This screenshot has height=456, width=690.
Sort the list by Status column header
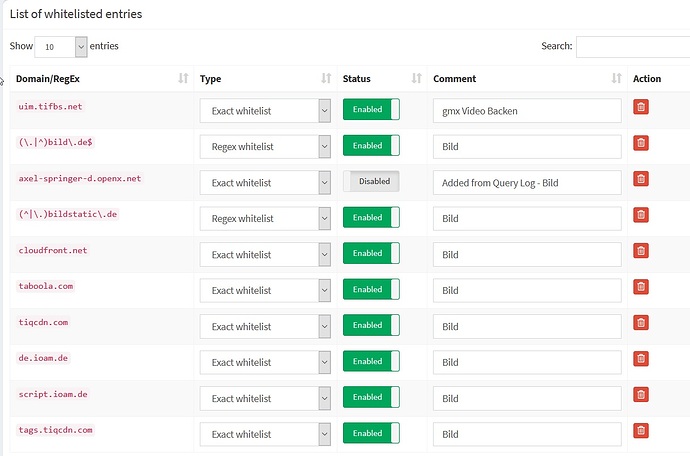(x=376, y=79)
